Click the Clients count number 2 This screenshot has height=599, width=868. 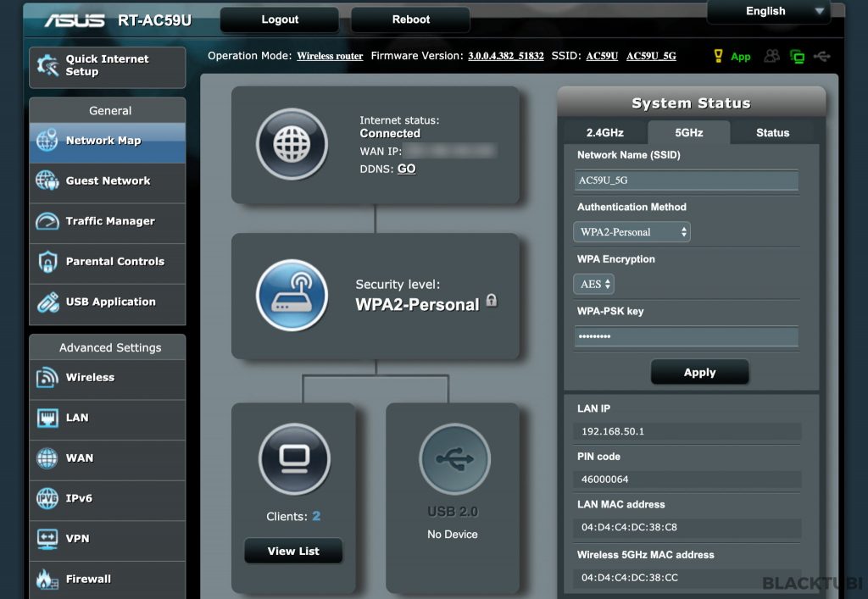coord(316,516)
